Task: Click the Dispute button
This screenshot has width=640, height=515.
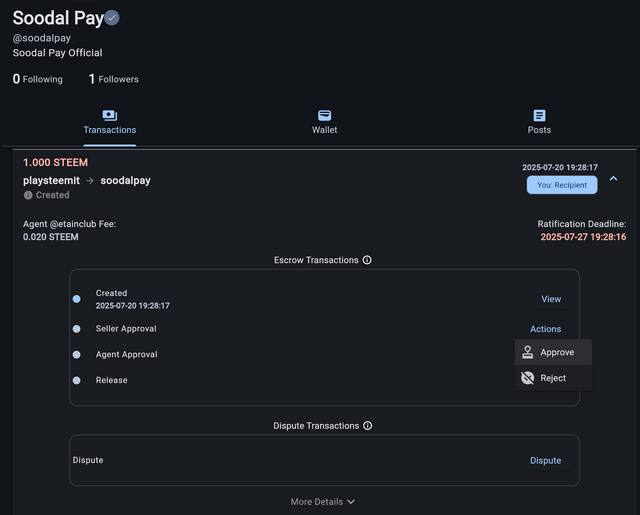Action: 545,460
